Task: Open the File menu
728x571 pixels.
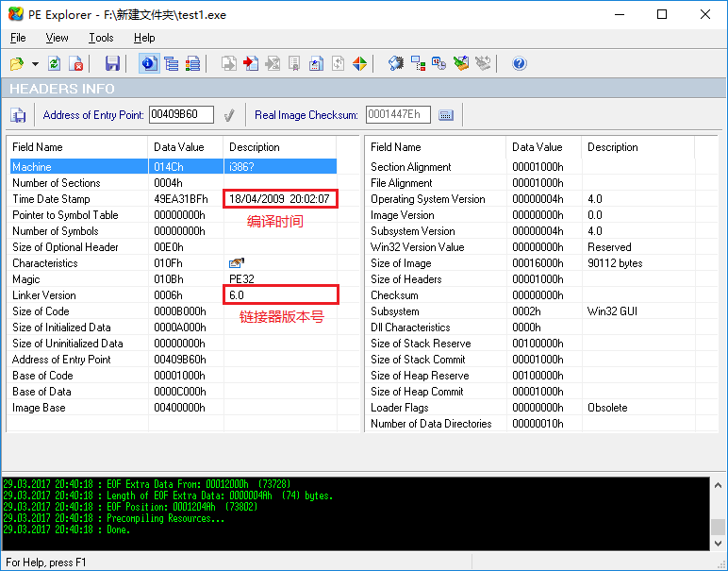Action: pyautogui.click(x=18, y=38)
